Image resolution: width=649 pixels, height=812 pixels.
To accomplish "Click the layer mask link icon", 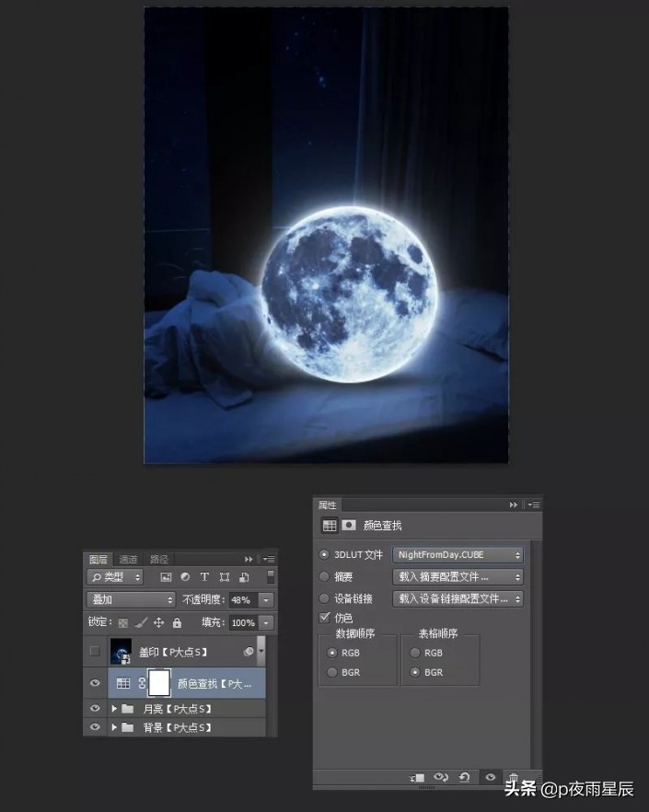I will click(x=142, y=683).
